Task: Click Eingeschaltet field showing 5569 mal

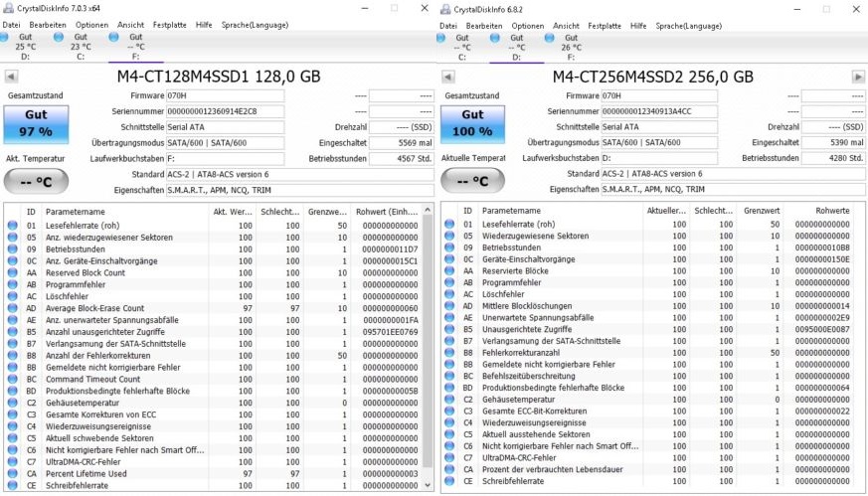Action: coord(402,143)
